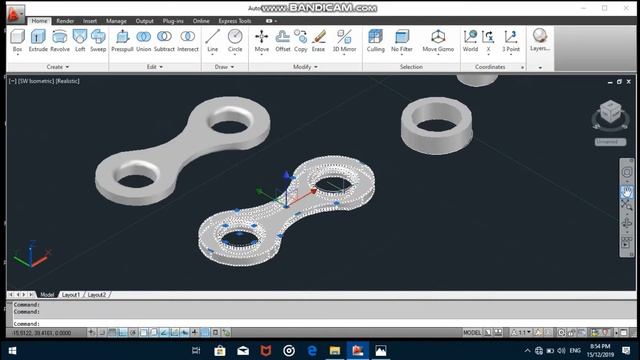The width and height of the screenshot is (640, 360).
Task: Start the Presspull command
Action: click(x=122, y=40)
